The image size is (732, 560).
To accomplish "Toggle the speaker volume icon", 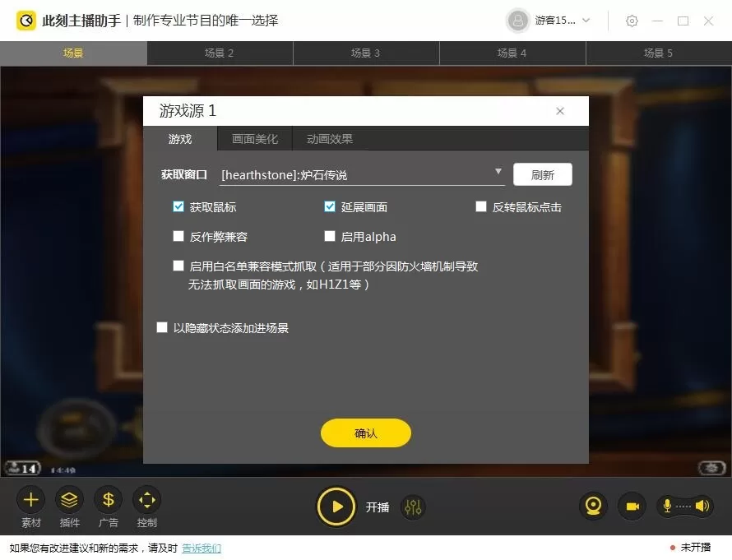I will click(702, 506).
